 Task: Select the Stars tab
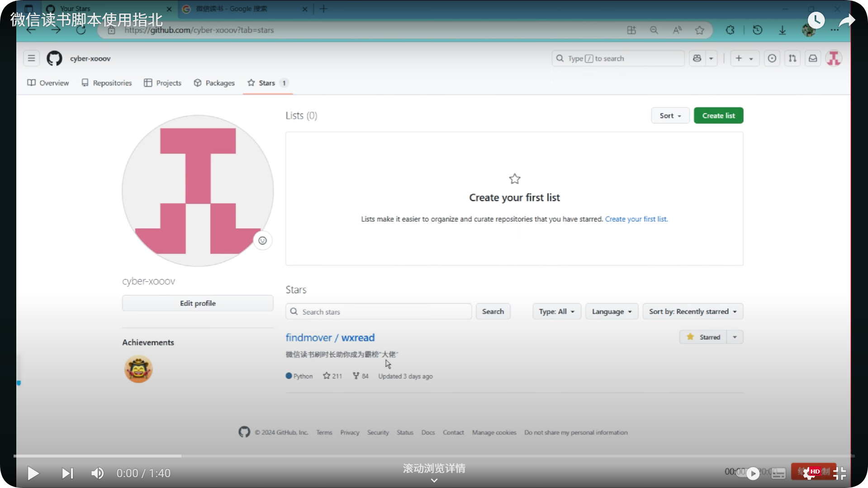pyautogui.click(x=268, y=83)
